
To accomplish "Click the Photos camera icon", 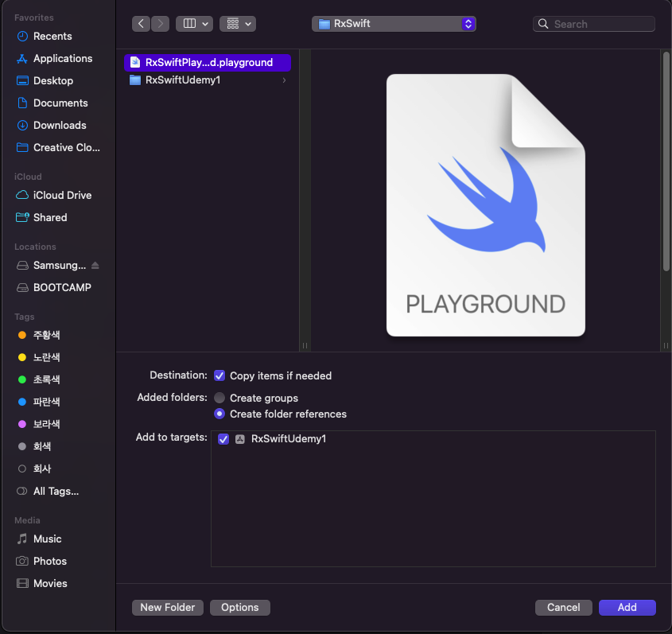I will click(x=22, y=561).
